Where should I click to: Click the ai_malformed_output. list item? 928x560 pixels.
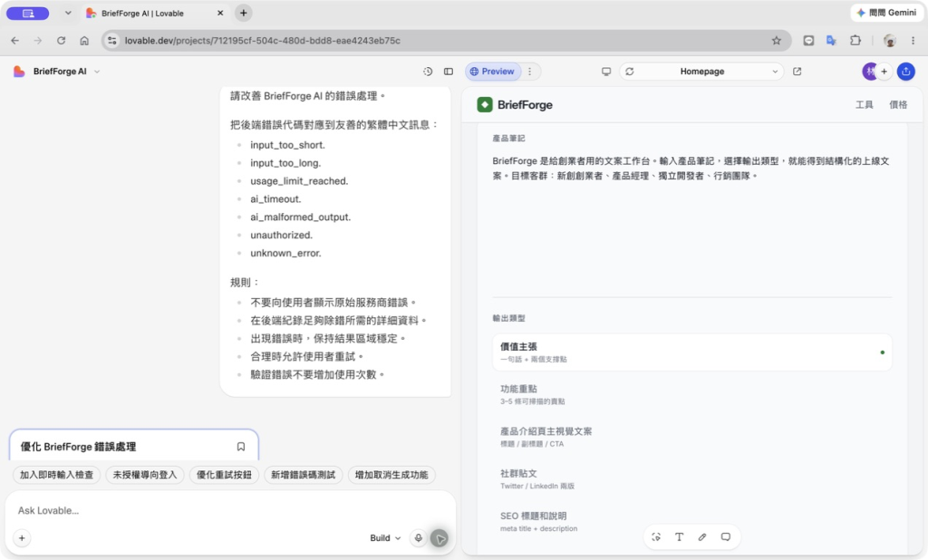point(300,217)
